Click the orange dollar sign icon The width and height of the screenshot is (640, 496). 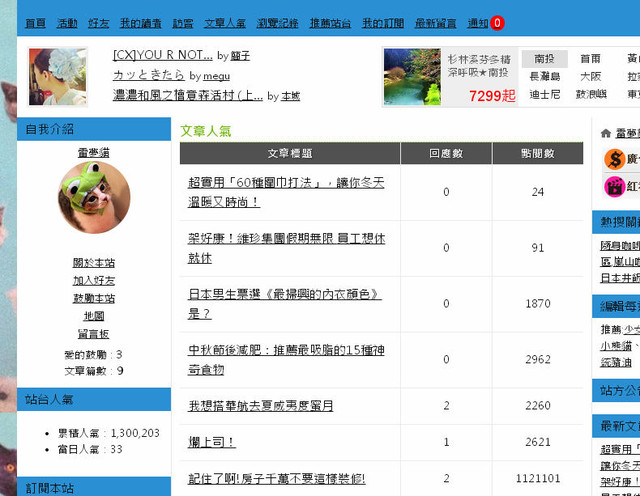click(x=614, y=159)
